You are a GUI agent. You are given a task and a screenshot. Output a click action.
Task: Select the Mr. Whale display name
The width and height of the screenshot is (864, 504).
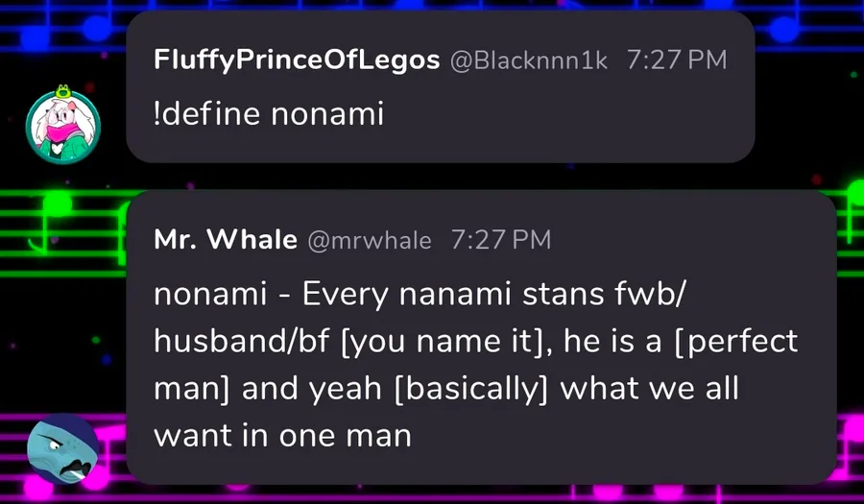[x=226, y=240]
